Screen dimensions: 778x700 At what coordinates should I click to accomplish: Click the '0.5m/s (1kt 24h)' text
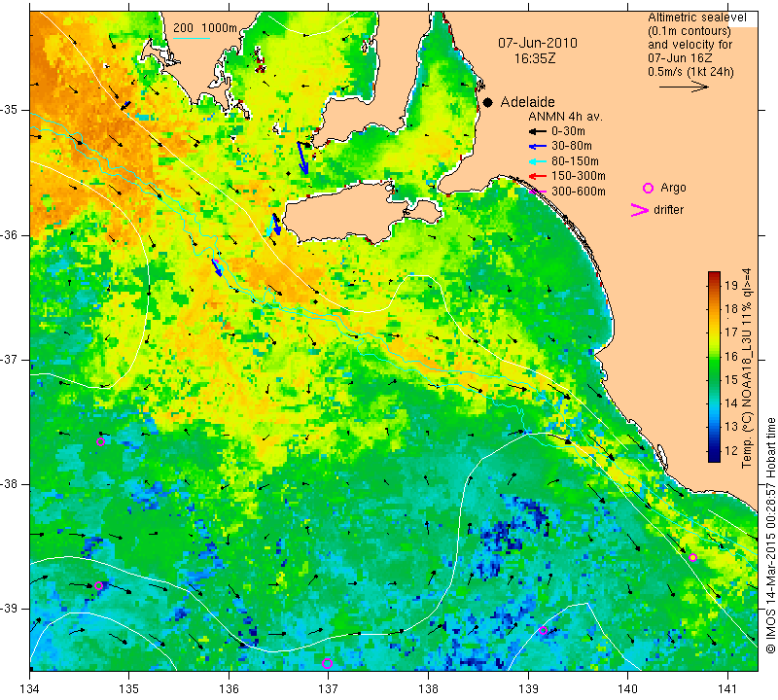(690, 72)
